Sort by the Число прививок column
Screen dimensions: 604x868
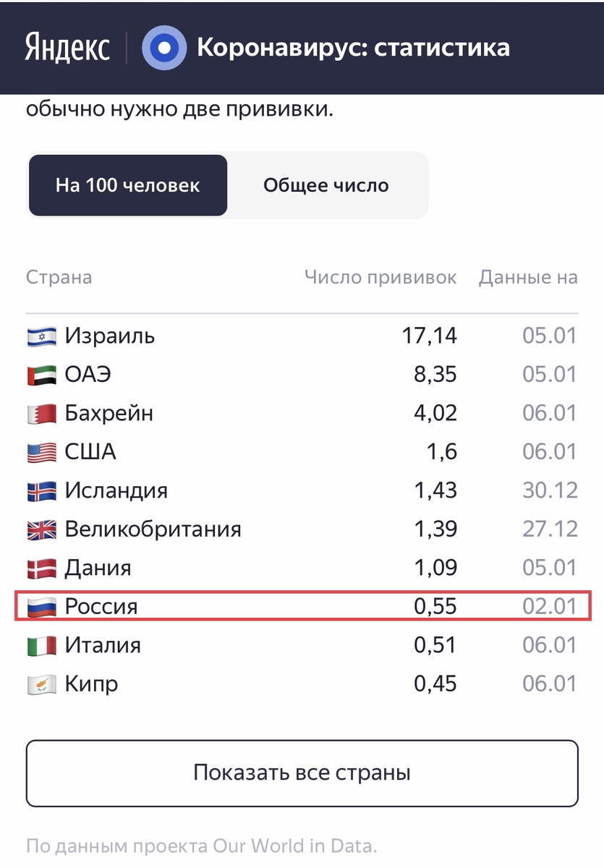click(x=381, y=277)
